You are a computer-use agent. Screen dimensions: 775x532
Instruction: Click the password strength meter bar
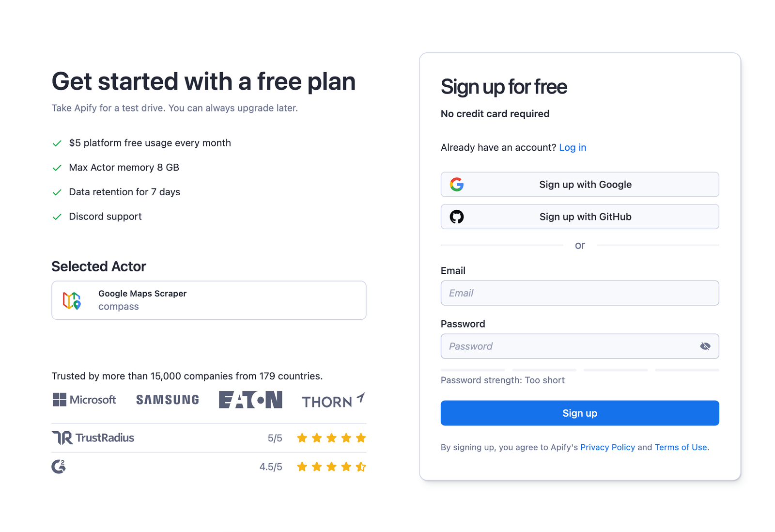pyautogui.click(x=579, y=370)
